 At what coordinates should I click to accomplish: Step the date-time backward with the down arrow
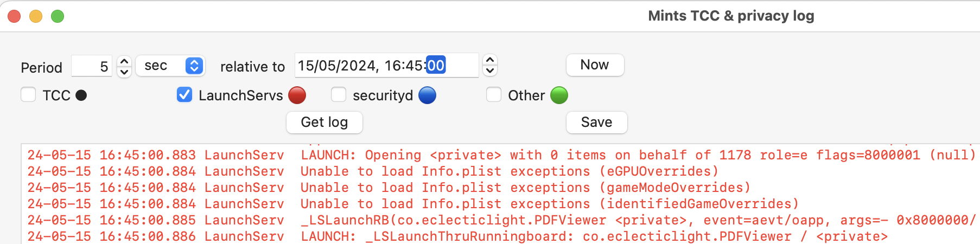coord(490,70)
